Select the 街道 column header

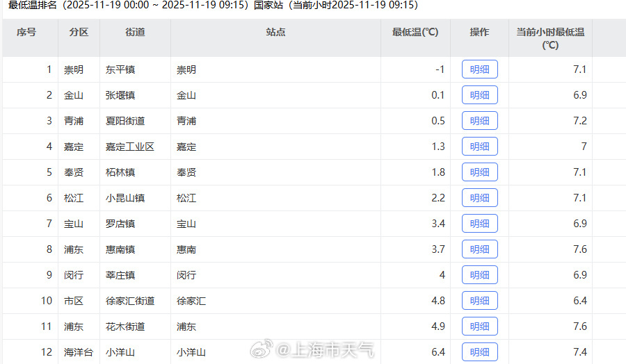(135, 33)
